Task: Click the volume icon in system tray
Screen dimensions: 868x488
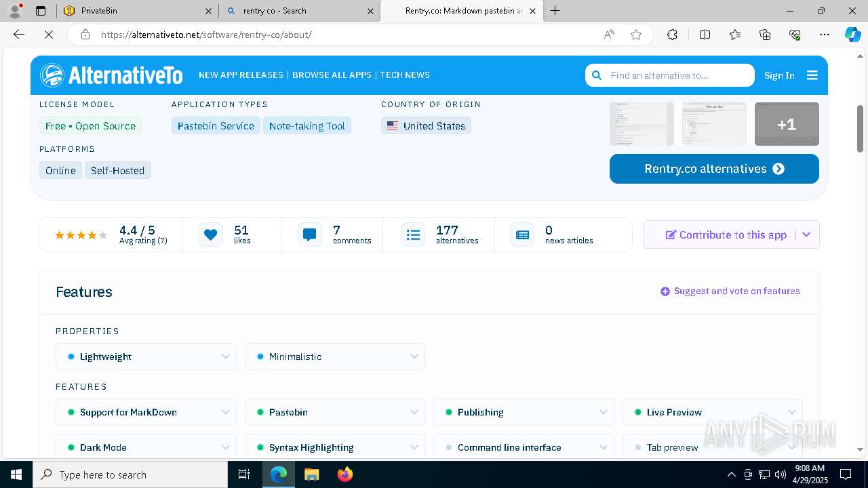Action: click(x=781, y=474)
